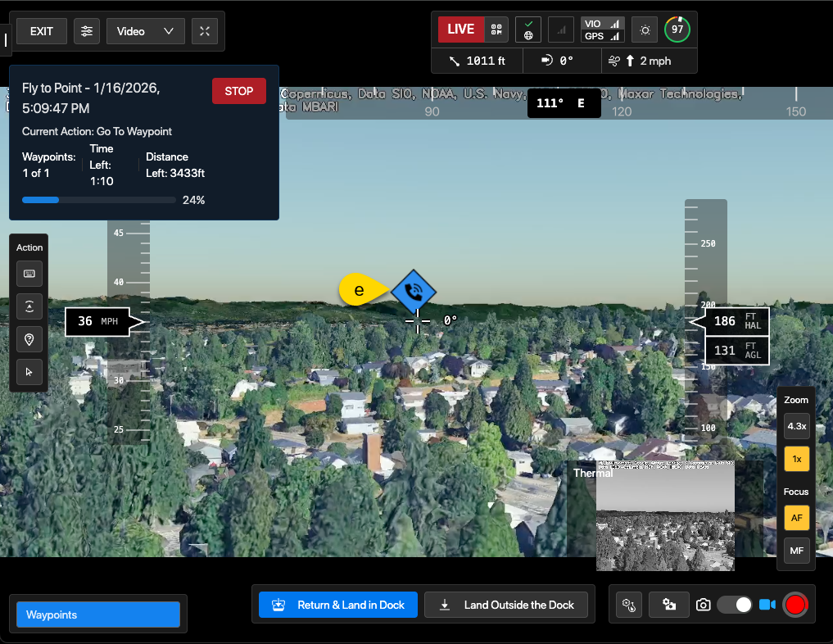Click Return & Land in Dock
The image size is (833, 644).
point(338,605)
